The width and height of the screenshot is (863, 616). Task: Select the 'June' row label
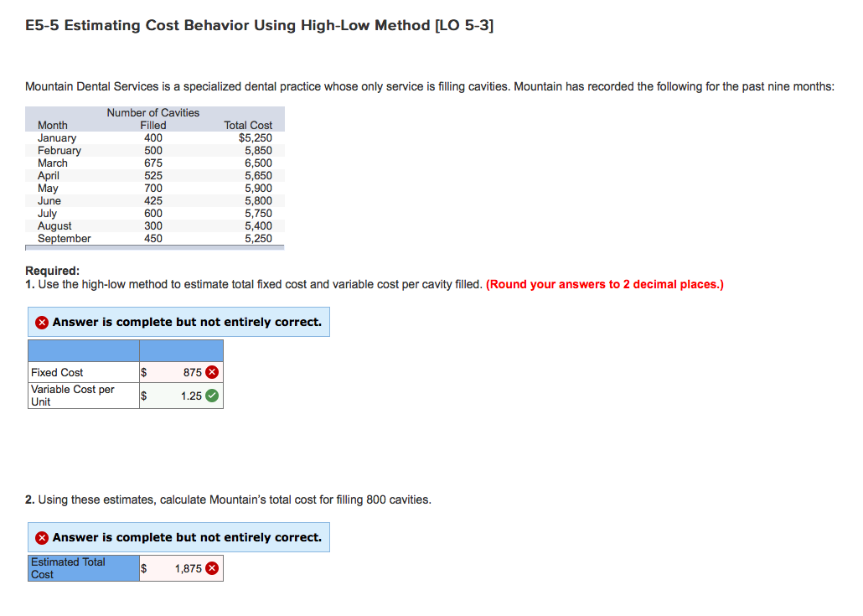pos(49,201)
